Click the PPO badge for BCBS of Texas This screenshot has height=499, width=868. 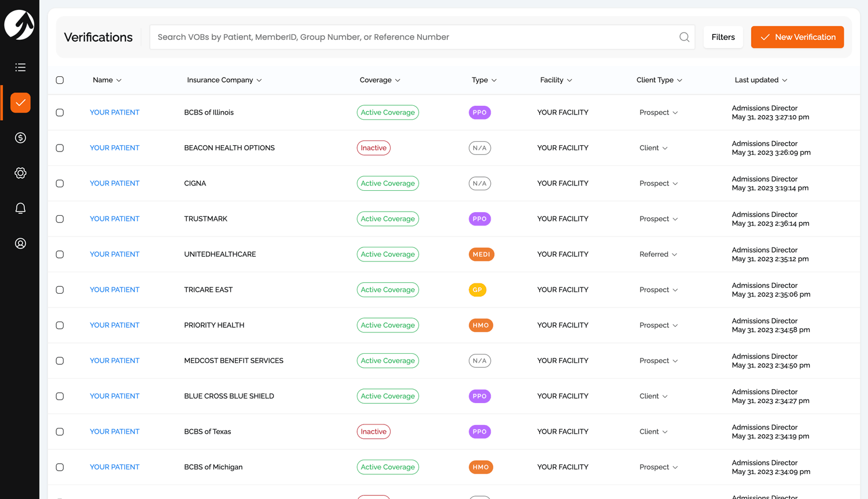[480, 432]
